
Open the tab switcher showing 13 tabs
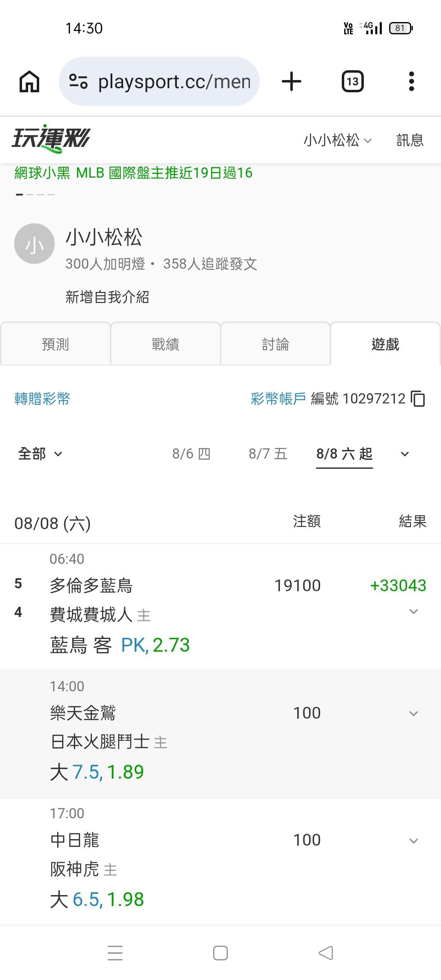pos(352,81)
